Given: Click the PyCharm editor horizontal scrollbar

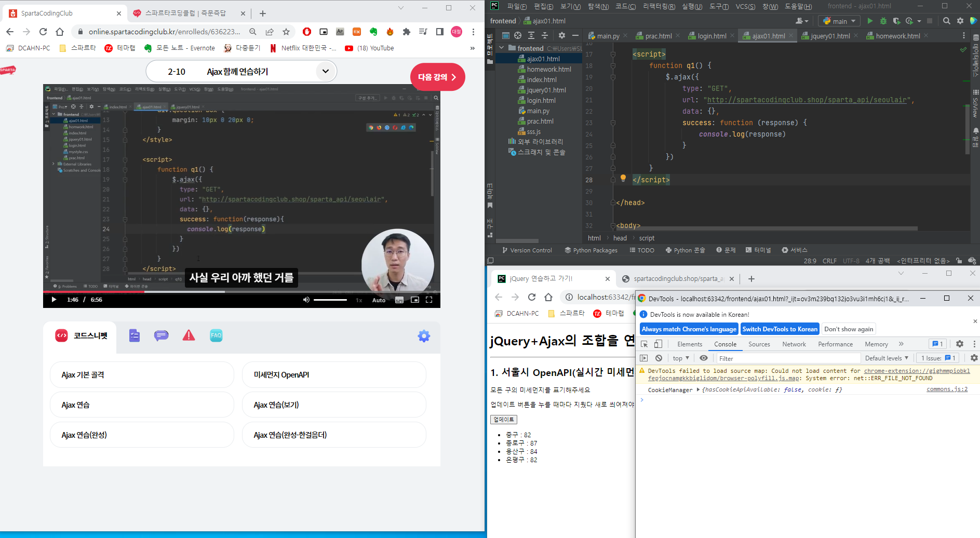Looking at the screenshot, I should coord(766,228).
